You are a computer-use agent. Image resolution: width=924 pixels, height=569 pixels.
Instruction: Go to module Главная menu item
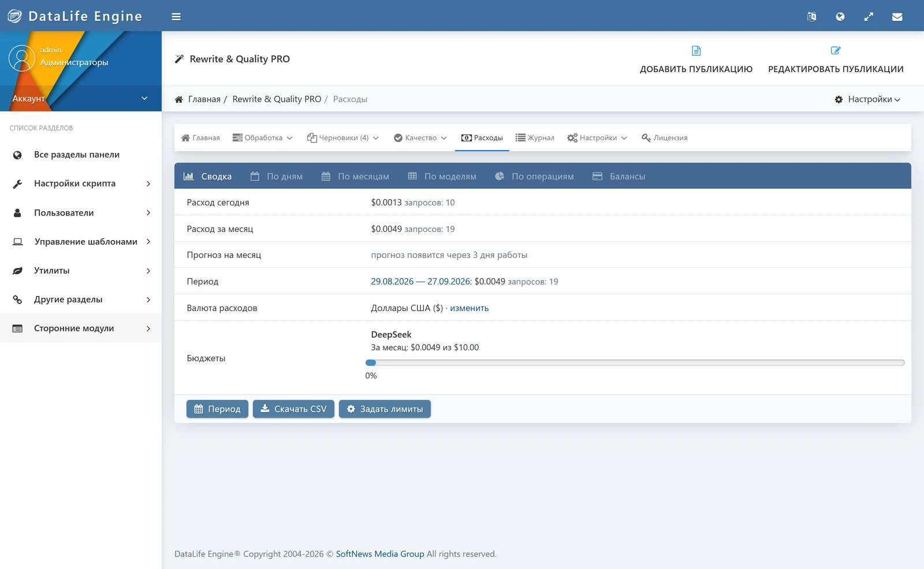tap(200, 138)
